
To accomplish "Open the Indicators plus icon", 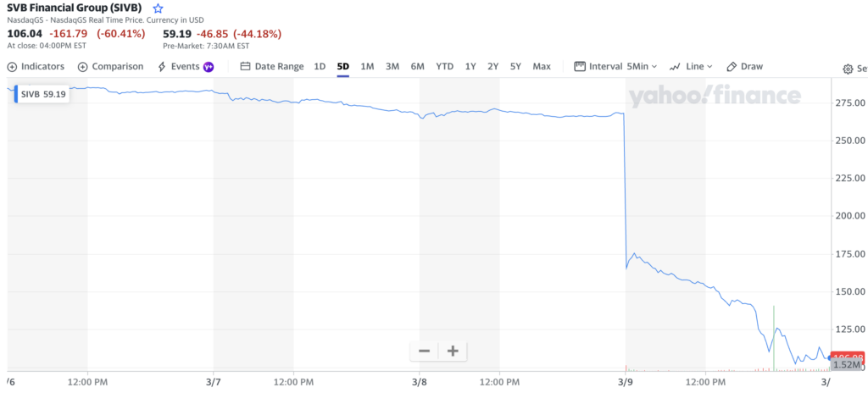I will click(12, 67).
